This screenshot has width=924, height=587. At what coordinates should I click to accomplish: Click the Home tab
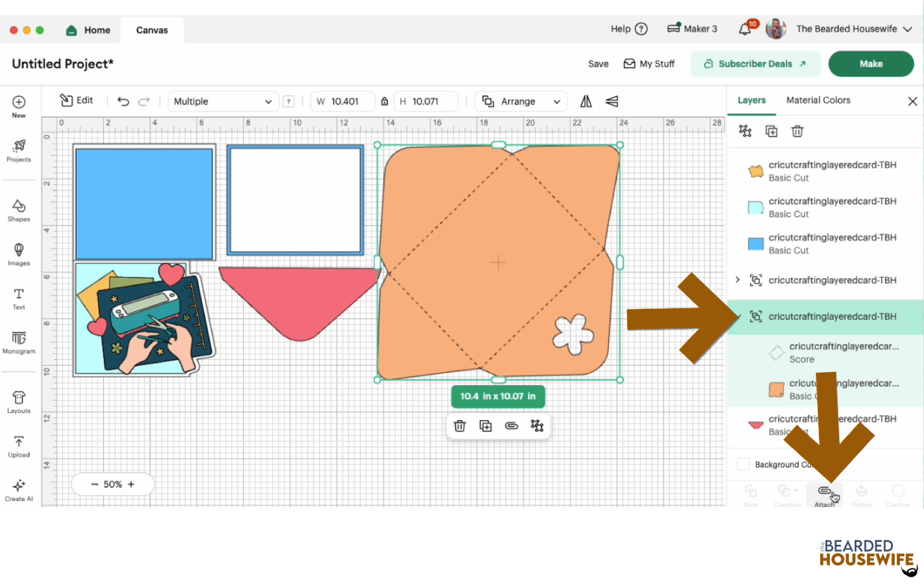(88, 29)
